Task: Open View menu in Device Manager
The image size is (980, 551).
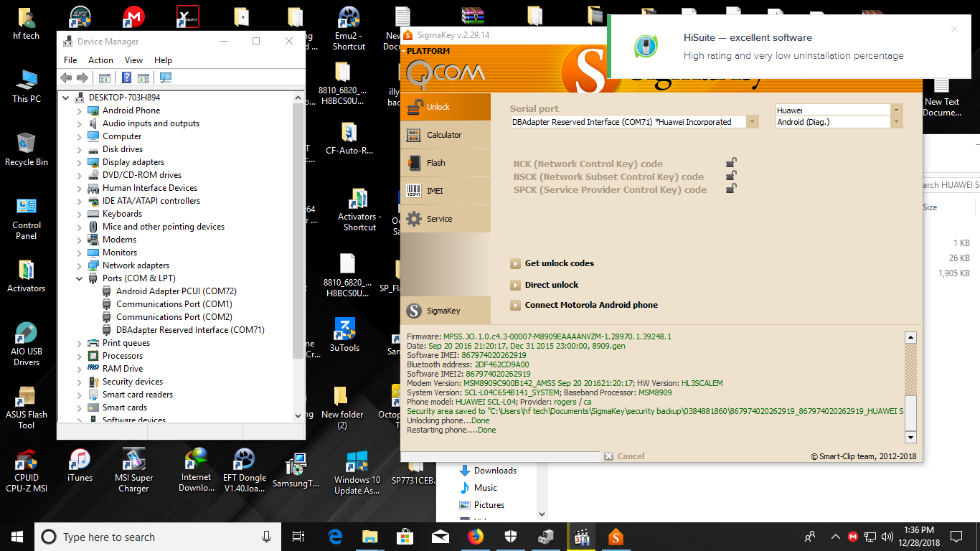Action: [133, 60]
